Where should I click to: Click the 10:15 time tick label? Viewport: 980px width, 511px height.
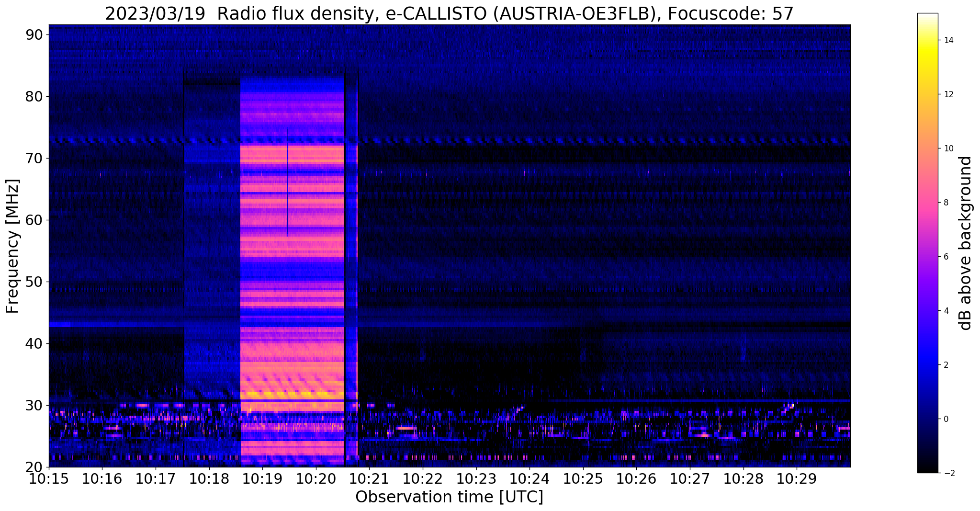(x=49, y=478)
